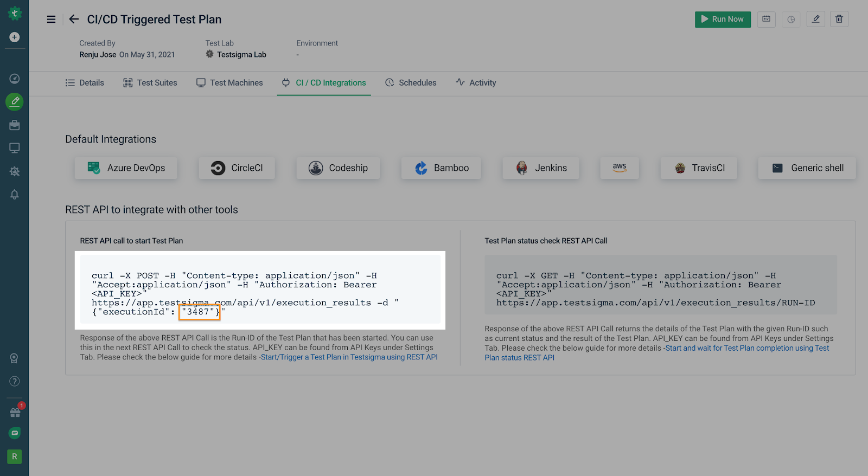This screenshot has height=476, width=868.
Task: Go back using the left arrow
Action: [x=74, y=20]
